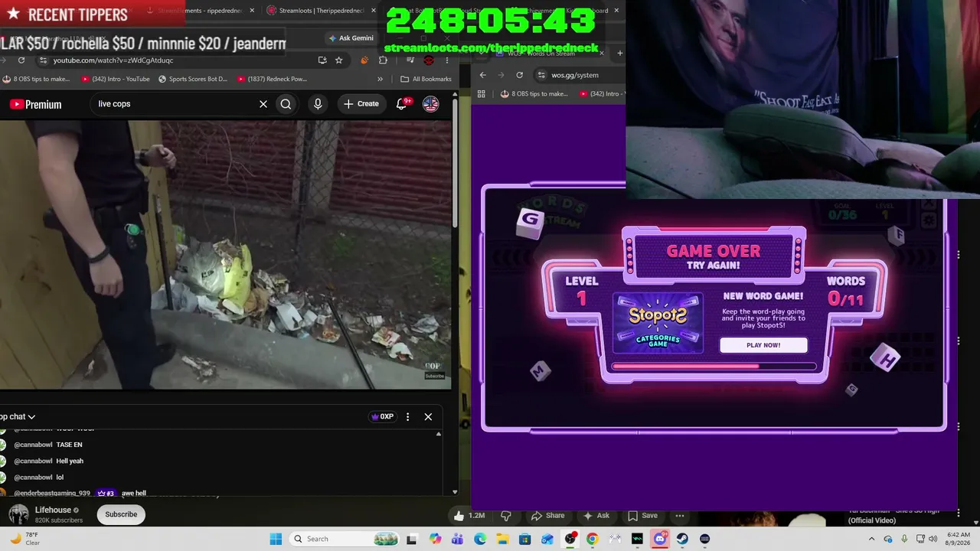Open apps grid in the wos.gg bookmarks bar
The image size is (980, 551).
click(x=482, y=94)
